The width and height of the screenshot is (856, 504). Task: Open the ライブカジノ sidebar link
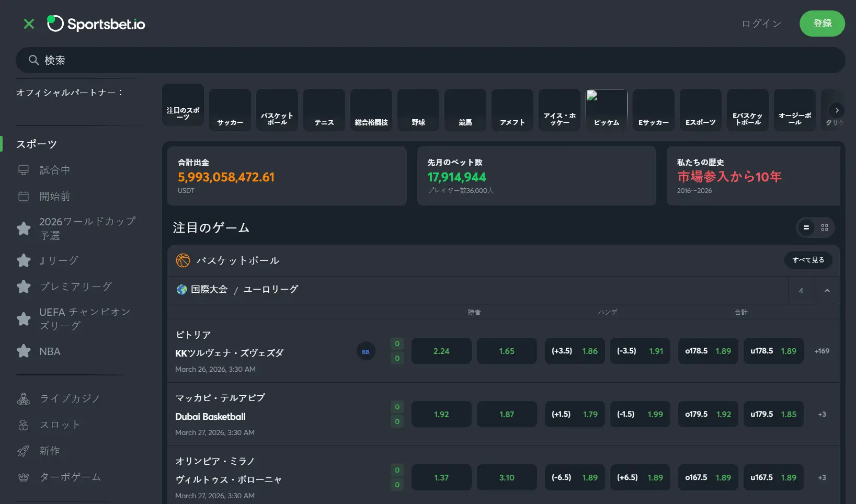tap(70, 398)
